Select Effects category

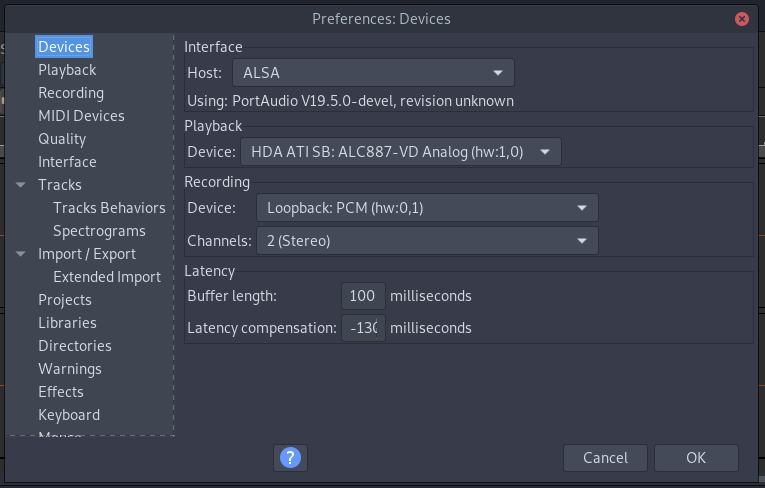click(60, 392)
